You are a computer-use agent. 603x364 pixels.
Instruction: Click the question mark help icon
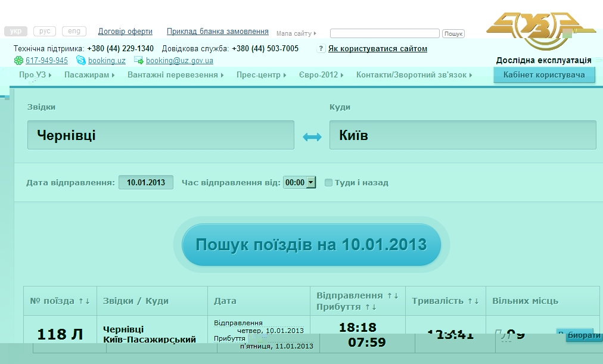pos(321,49)
